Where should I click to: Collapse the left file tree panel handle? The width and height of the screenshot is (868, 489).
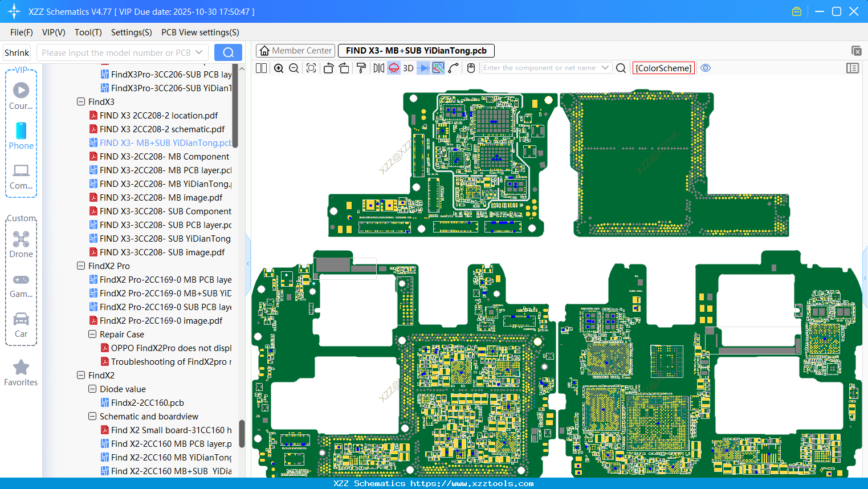coord(248,263)
